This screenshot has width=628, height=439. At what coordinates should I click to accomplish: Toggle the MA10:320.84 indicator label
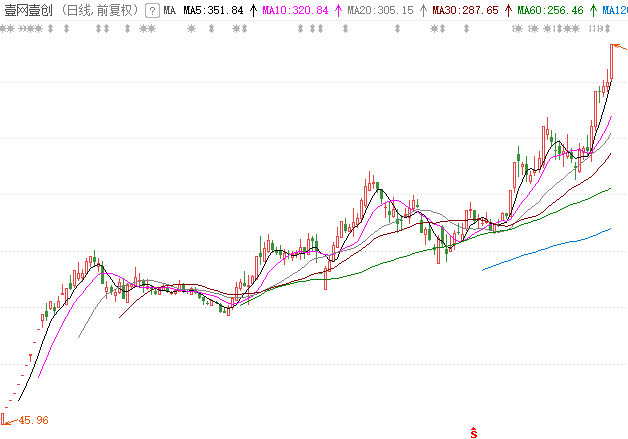coord(296,10)
